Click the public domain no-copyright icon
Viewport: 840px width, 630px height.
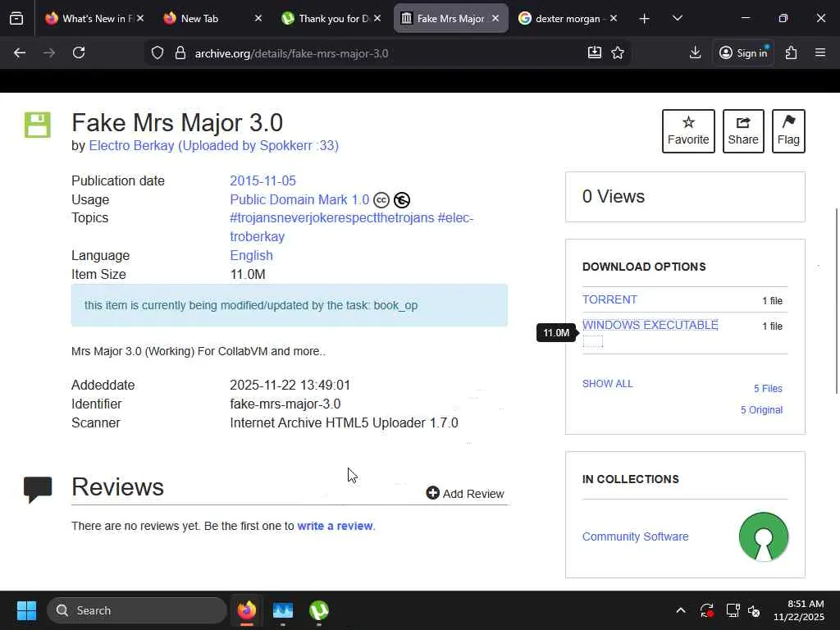coord(402,200)
